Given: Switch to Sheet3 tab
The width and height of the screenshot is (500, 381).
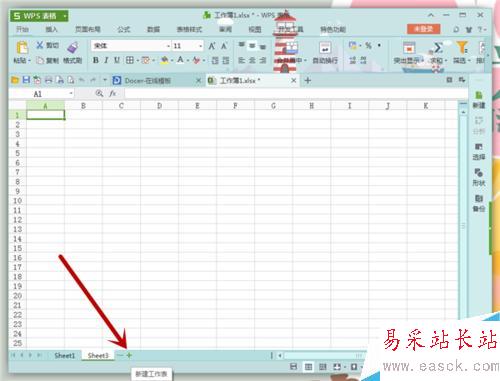Looking at the screenshot, I should click(98, 356).
